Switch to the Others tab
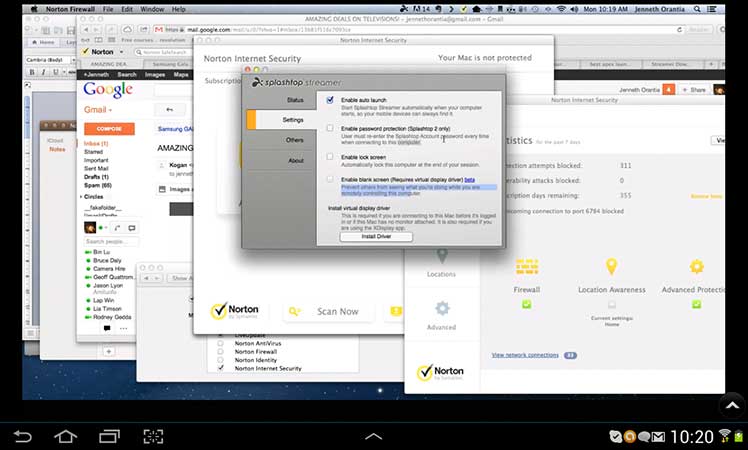The width and height of the screenshot is (748, 450). point(295,140)
